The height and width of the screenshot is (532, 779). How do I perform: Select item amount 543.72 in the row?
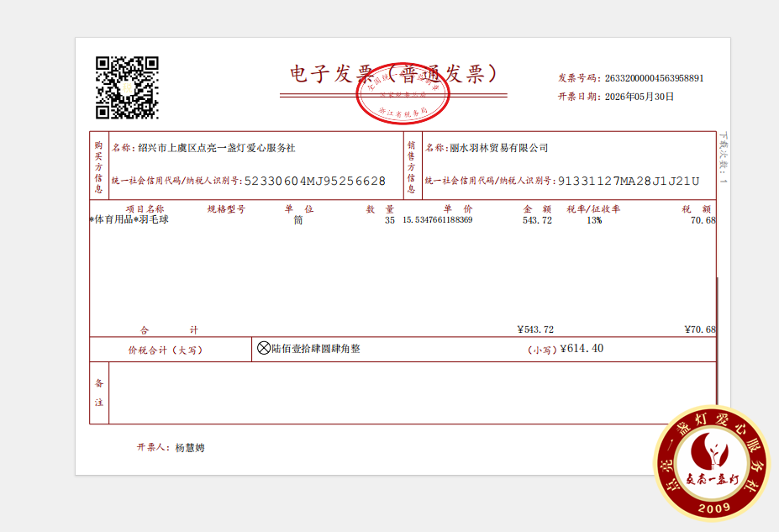[x=537, y=220]
